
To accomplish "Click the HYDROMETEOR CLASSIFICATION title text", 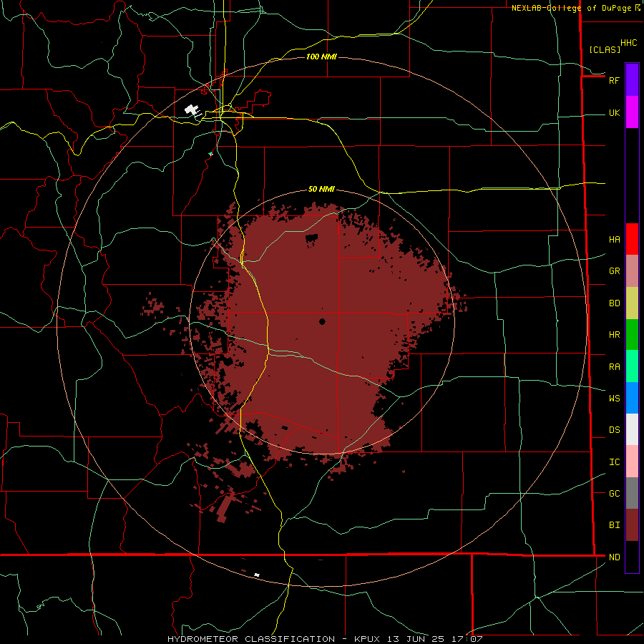I will (x=251, y=639).
